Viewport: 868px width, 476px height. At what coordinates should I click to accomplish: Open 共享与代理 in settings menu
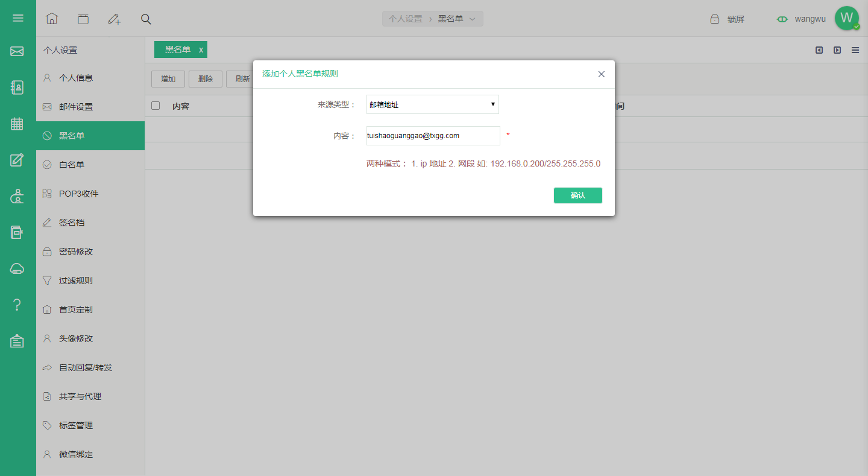90,396
